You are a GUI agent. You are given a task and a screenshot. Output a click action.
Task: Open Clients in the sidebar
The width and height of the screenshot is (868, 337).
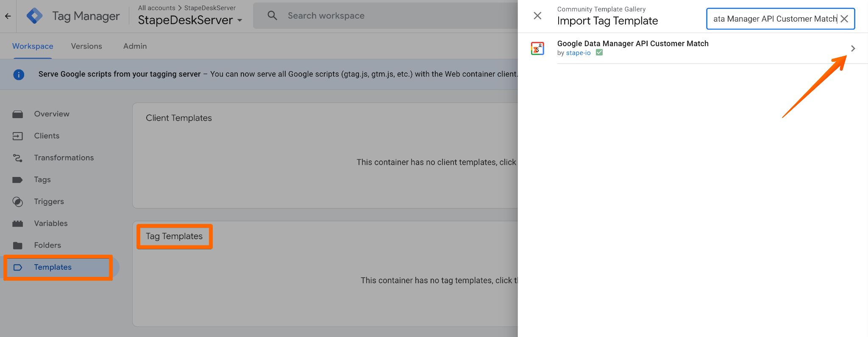[47, 136]
